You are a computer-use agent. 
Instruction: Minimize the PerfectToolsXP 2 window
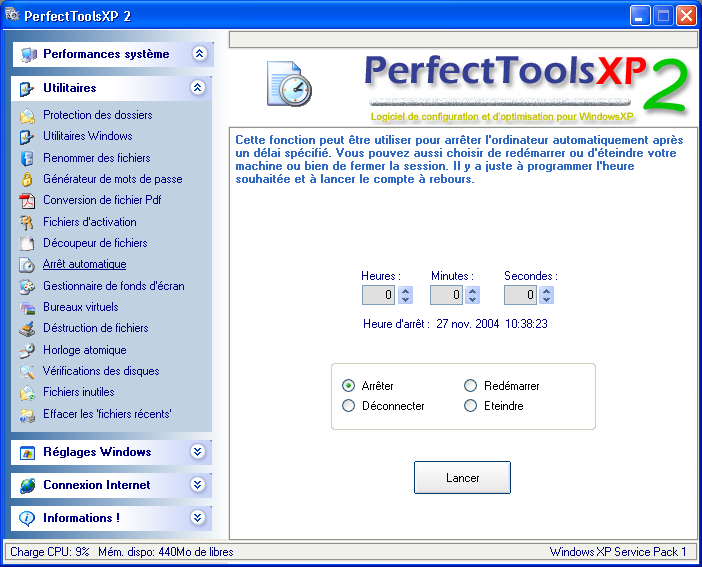coord(640,16)
